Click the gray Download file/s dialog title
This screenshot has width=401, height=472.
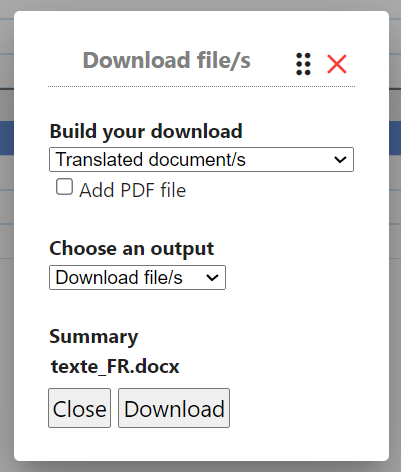[x=167, y=60]
